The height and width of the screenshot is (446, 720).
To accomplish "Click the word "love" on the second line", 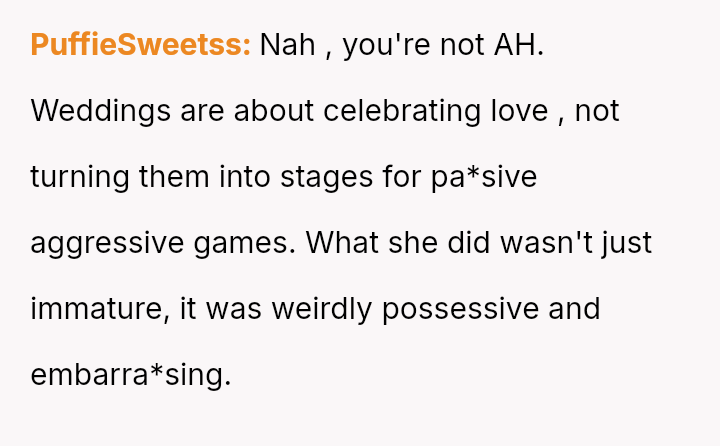I will coord(520,111).
